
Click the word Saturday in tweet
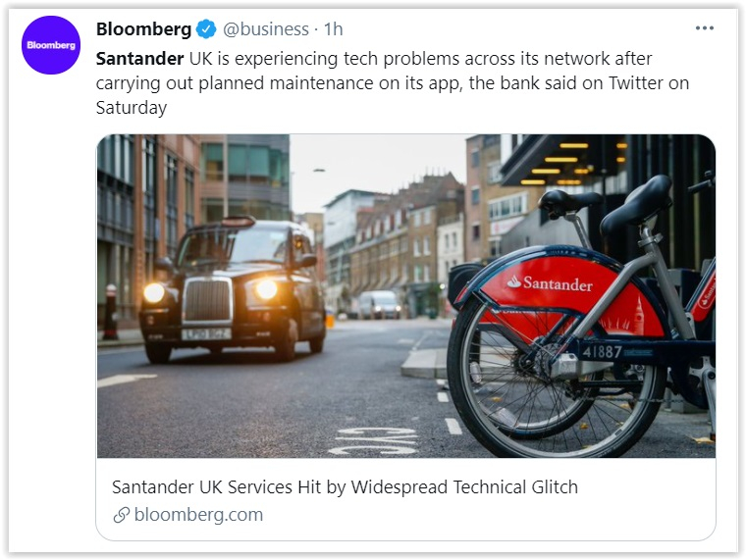[132, 108]
